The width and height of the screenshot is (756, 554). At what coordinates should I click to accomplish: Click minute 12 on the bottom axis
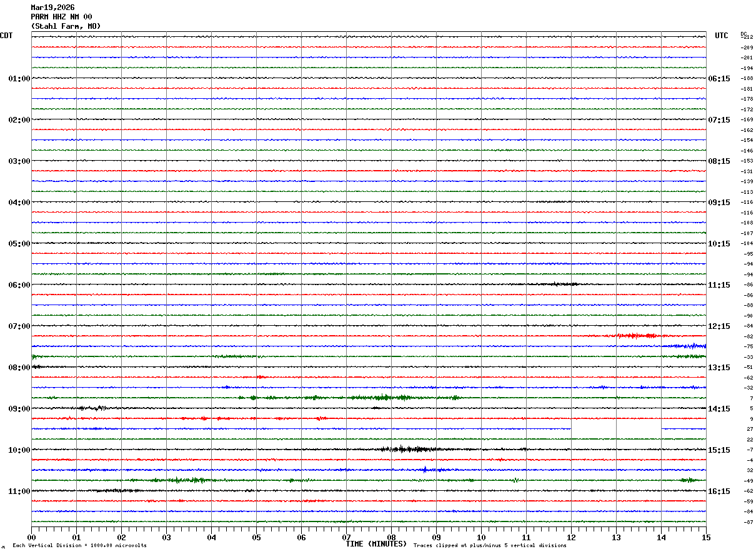click(571, 537)
